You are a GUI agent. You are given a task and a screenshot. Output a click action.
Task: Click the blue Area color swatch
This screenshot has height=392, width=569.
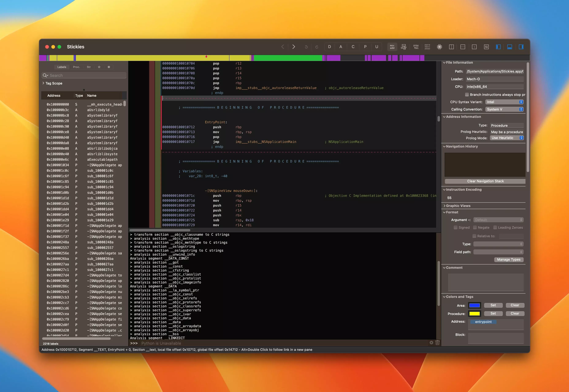(x=474, y=305)
